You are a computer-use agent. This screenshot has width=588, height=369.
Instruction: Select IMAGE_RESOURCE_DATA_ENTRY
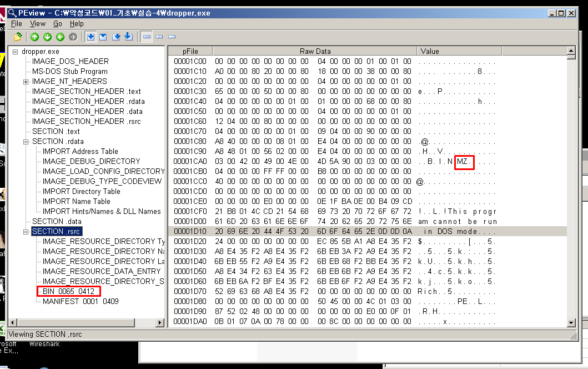click(102, 271)
